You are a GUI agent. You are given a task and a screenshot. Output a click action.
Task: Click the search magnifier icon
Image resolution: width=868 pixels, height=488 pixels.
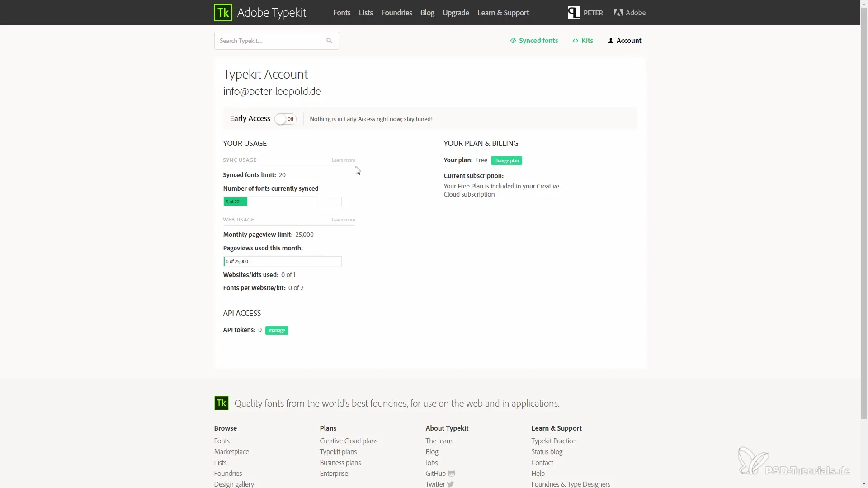(329, 41)
